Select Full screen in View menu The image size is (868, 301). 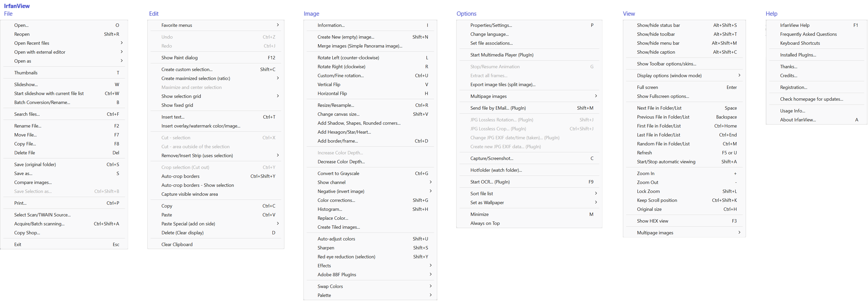point(647,87)
